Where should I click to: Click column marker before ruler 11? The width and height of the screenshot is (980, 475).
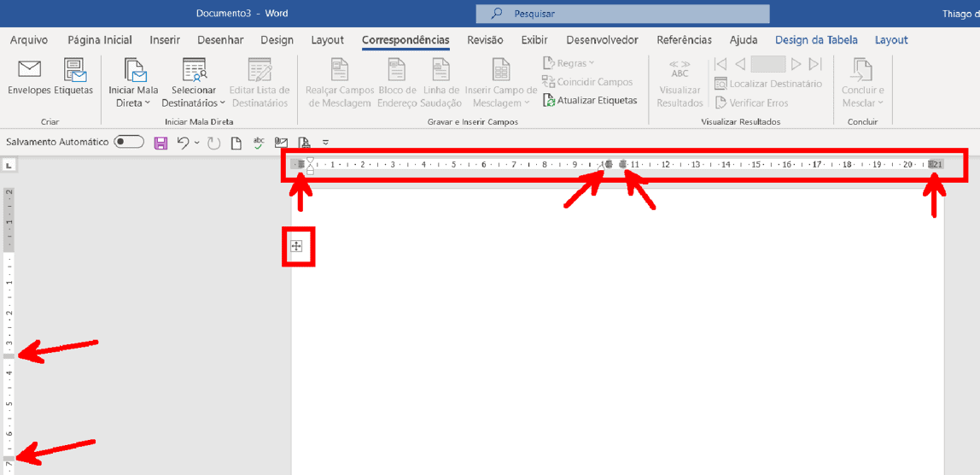(622, 164)
